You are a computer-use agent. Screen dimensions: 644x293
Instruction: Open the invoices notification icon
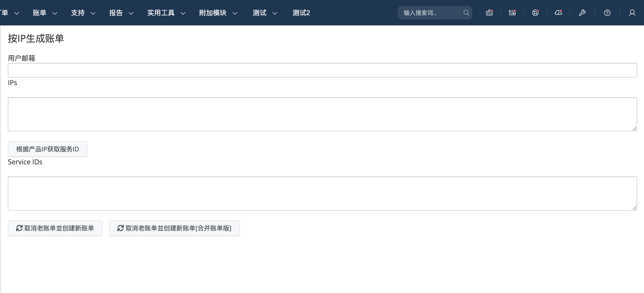512,13
